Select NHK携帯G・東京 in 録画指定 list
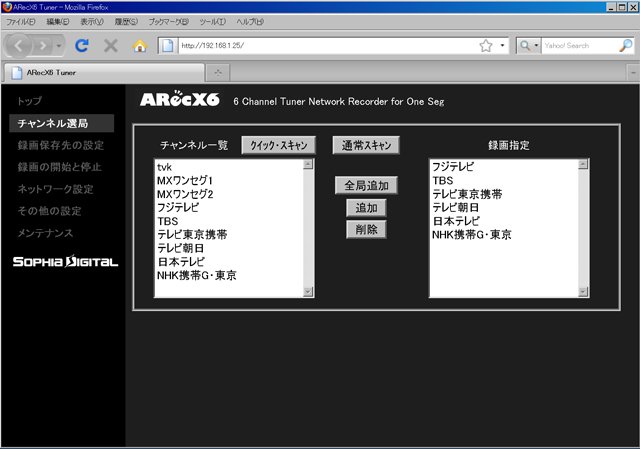 [504, 235]
